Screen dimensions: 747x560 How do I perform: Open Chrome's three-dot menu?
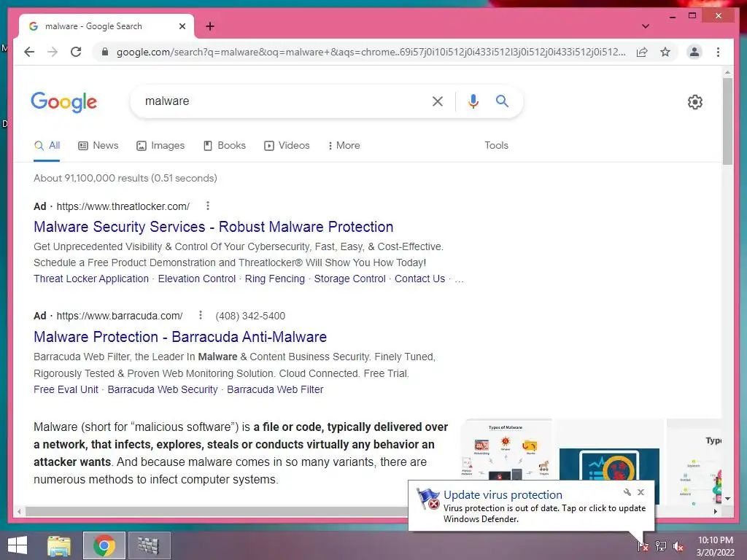[x=718, y=52]
